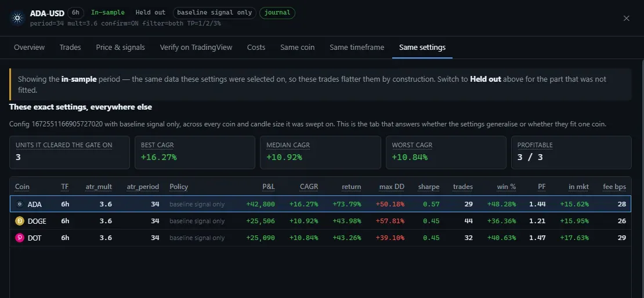Click the settings line period=34 mult=3.6
The height and width of the screenshot is (298, 644).
coord(125,23)
